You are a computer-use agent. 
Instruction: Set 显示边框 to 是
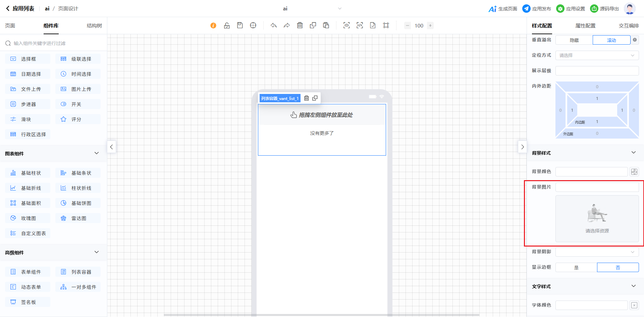click(576, 267)
